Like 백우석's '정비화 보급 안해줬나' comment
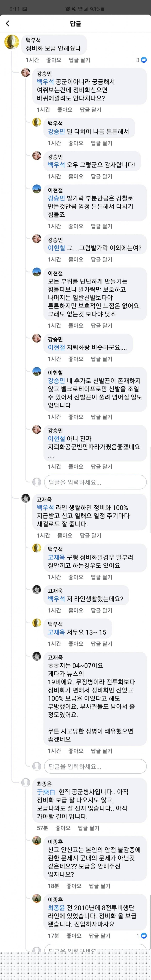151x980 pixels. [53, 60]
